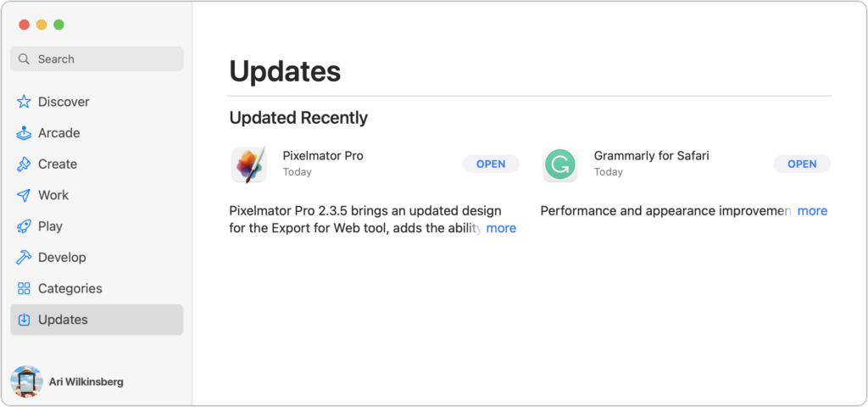Open Play using the rocket icon

[24, 226]
